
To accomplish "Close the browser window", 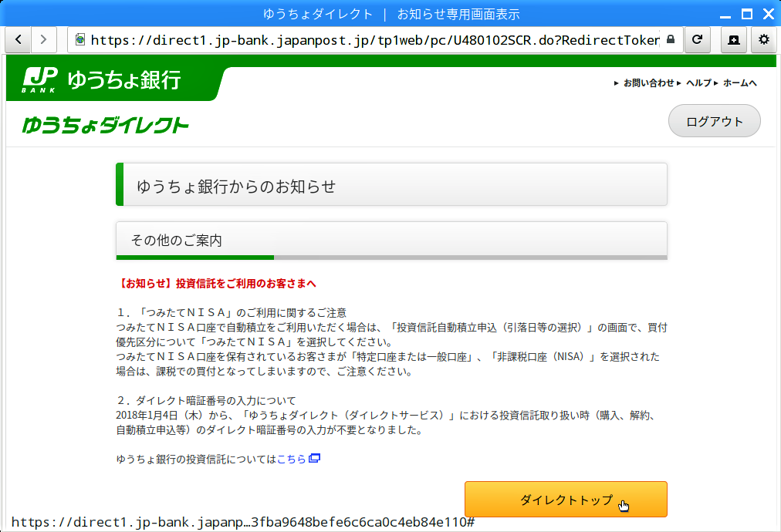I will [769, 14].
